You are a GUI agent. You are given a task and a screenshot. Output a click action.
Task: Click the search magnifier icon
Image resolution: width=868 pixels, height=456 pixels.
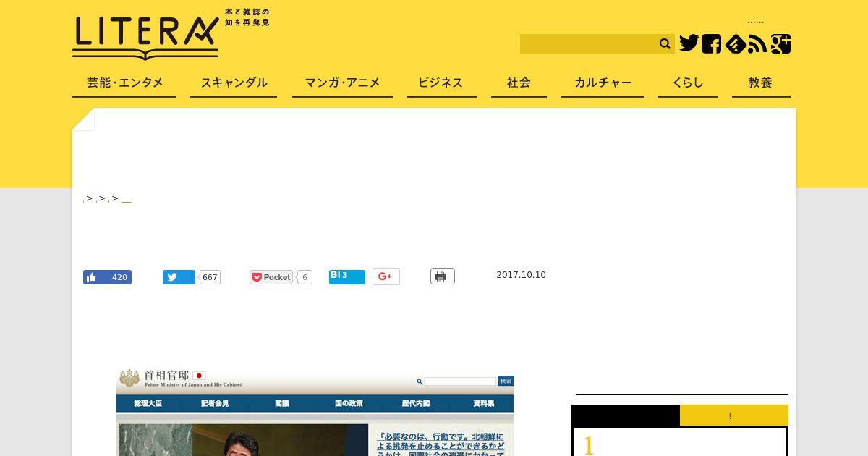(665, 44)
